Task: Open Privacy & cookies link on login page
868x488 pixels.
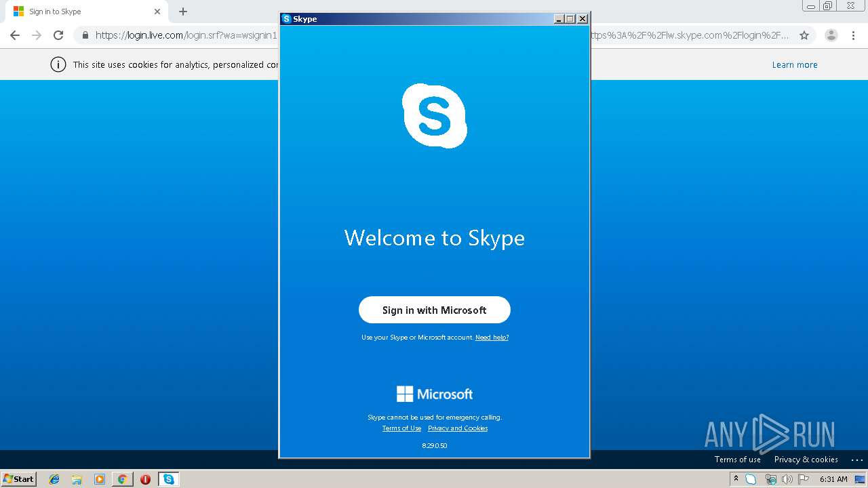Action: click(x=806, y=460)
